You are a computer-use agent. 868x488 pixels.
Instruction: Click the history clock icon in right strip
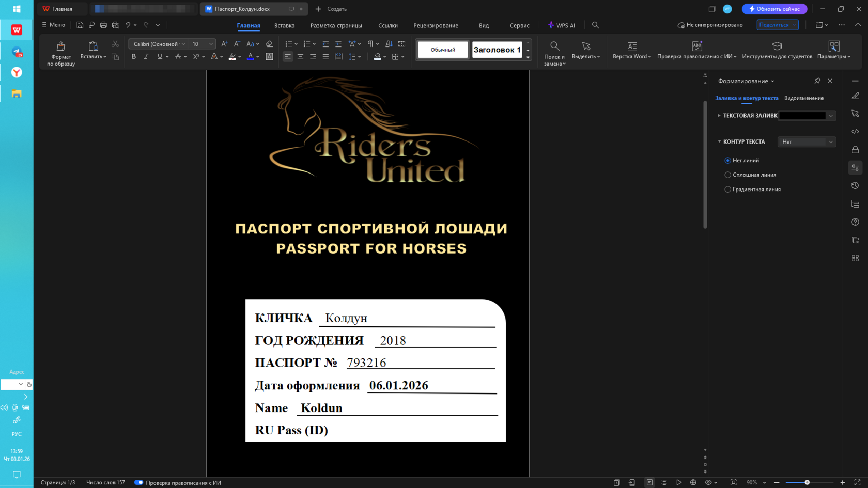(856, 186)
